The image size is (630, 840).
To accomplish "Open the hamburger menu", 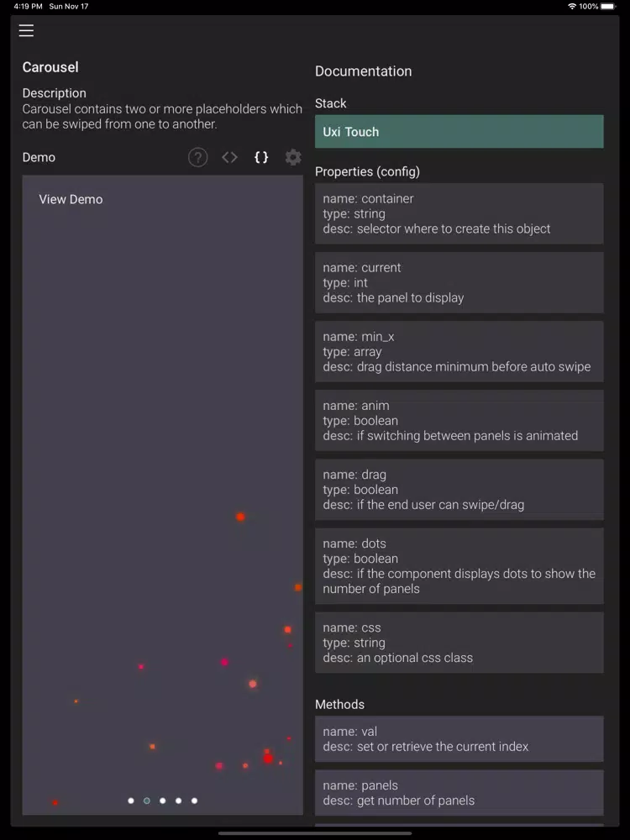I will pyautogui.click(x=27, y=31).
